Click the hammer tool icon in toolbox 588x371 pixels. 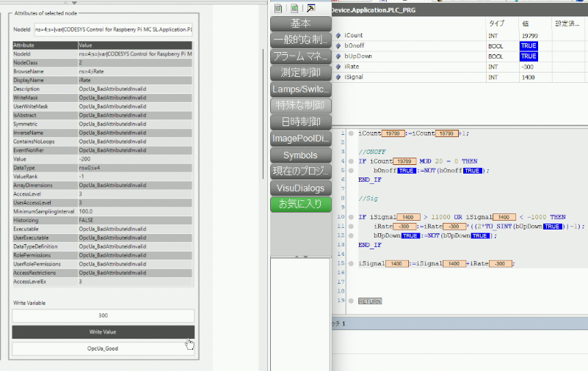pos(311,8)
